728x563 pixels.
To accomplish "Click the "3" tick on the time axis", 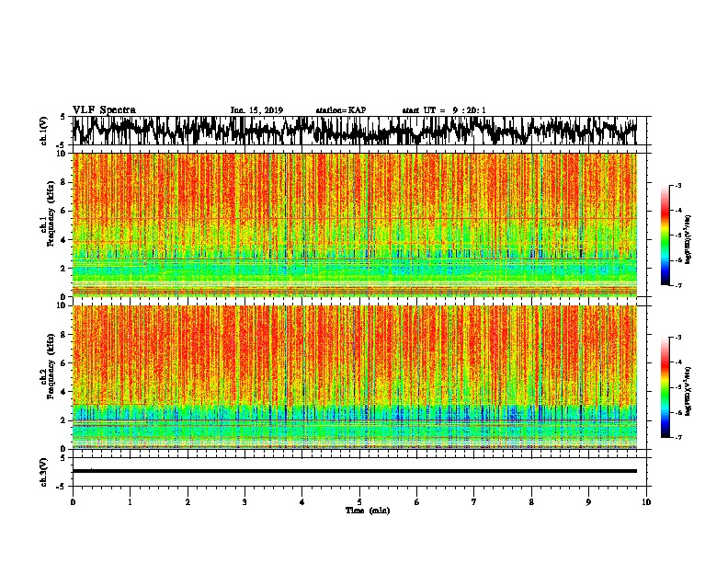I will click(245, 502).
